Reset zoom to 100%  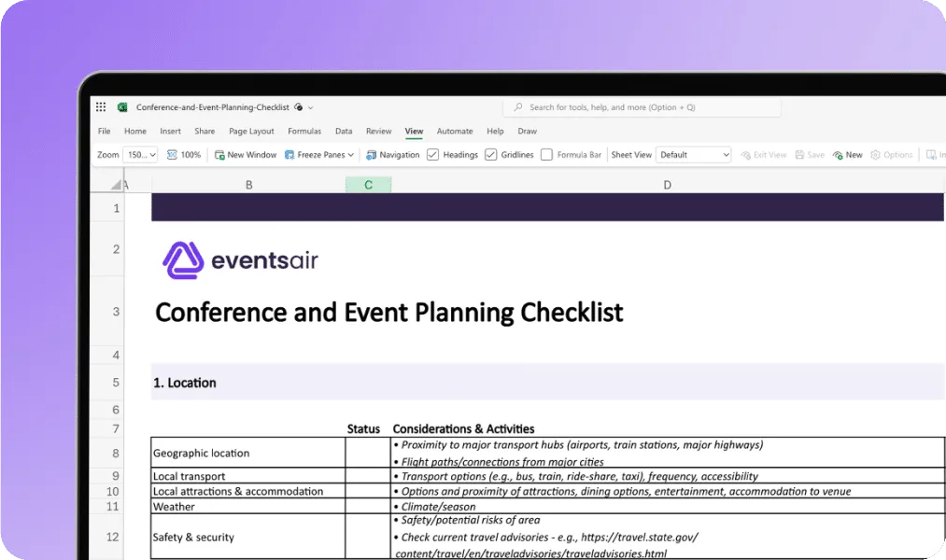point(183,155)
